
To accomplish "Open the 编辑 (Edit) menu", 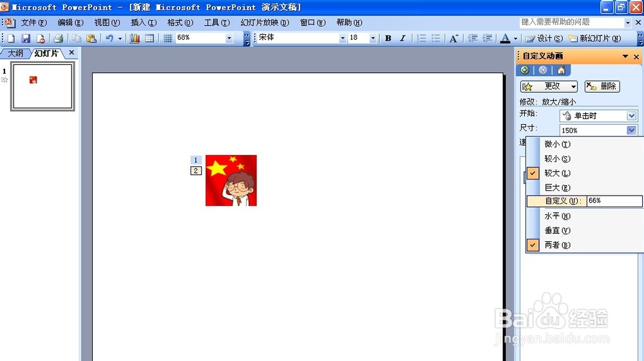I will pyautogui.click(x=70, y=23).
